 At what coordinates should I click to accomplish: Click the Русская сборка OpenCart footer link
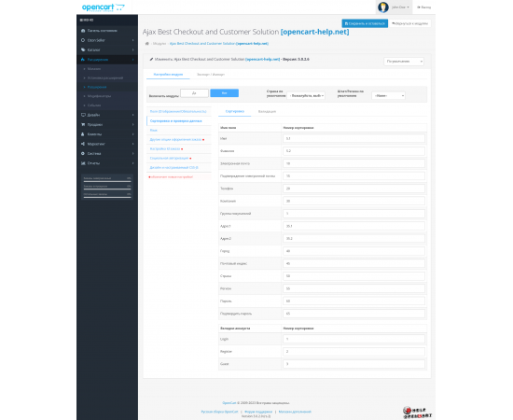coord(219,412)
